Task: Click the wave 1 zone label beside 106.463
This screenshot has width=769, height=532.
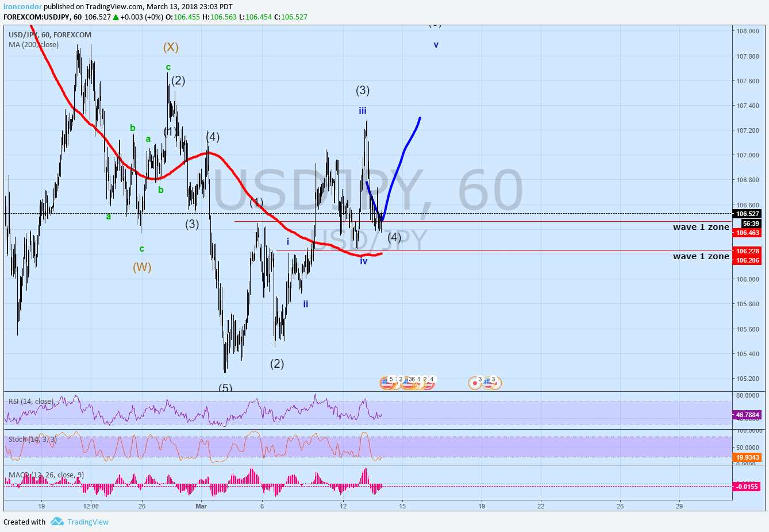Action: coord(701,227)
